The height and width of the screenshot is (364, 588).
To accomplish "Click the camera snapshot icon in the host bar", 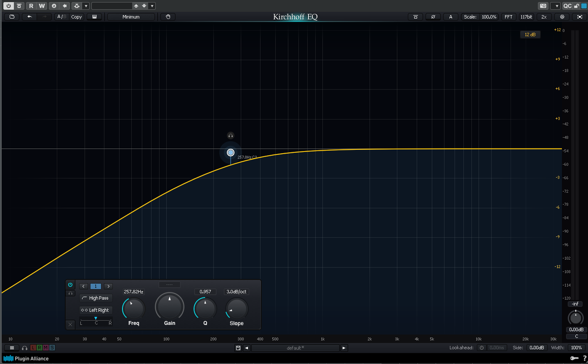I will coord(543,6).
